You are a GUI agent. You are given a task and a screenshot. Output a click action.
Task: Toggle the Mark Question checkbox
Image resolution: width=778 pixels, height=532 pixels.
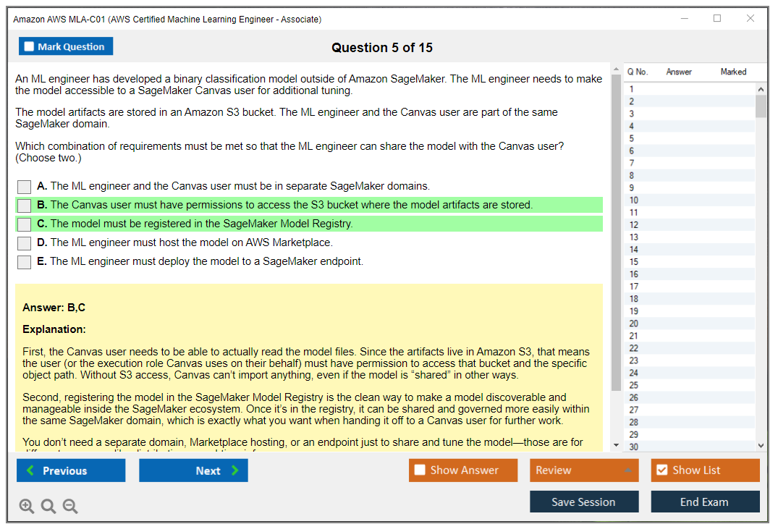pos(29,46)
